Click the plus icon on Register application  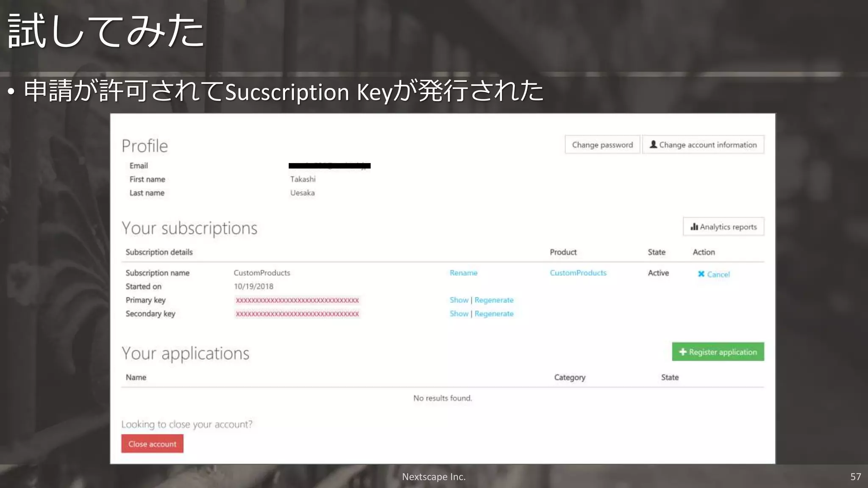click(x=683, y=352)
